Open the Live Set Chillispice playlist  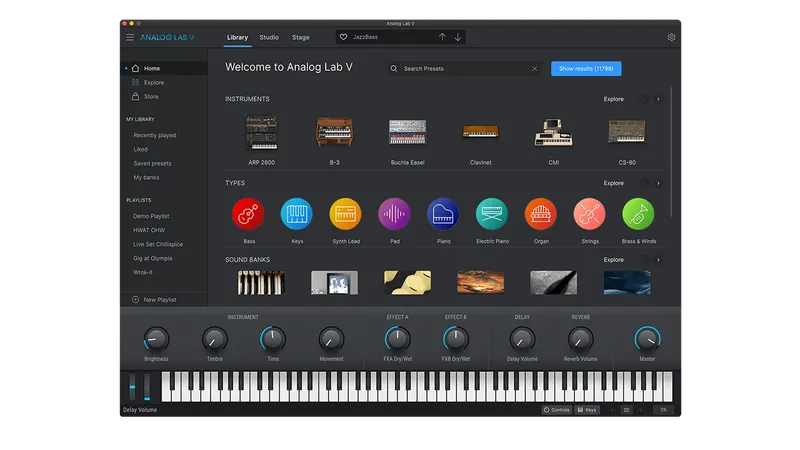click(x=158, y=244)
